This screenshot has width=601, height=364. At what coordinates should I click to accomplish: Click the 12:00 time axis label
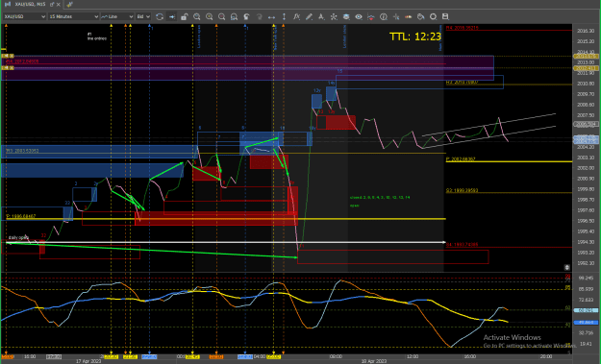coord(413,356)
